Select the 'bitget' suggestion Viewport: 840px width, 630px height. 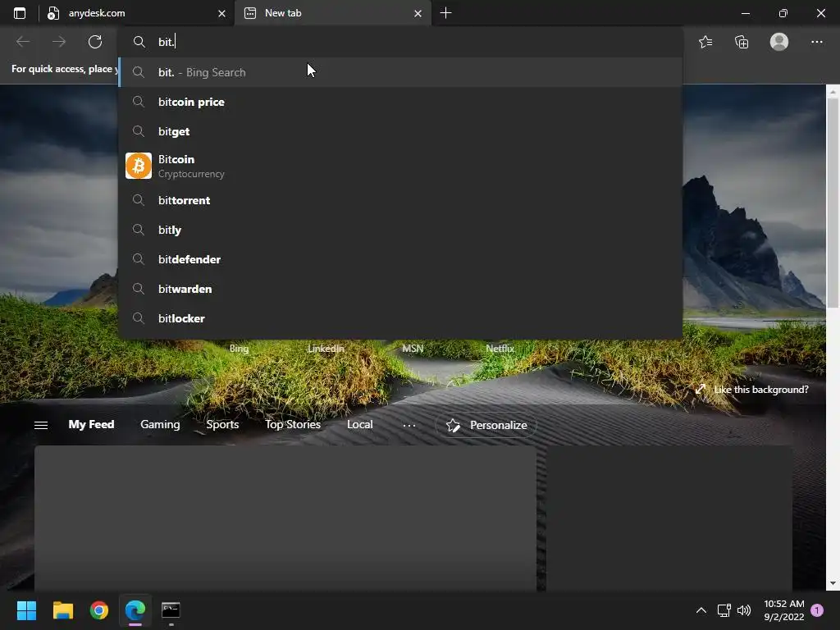point(400,131)
